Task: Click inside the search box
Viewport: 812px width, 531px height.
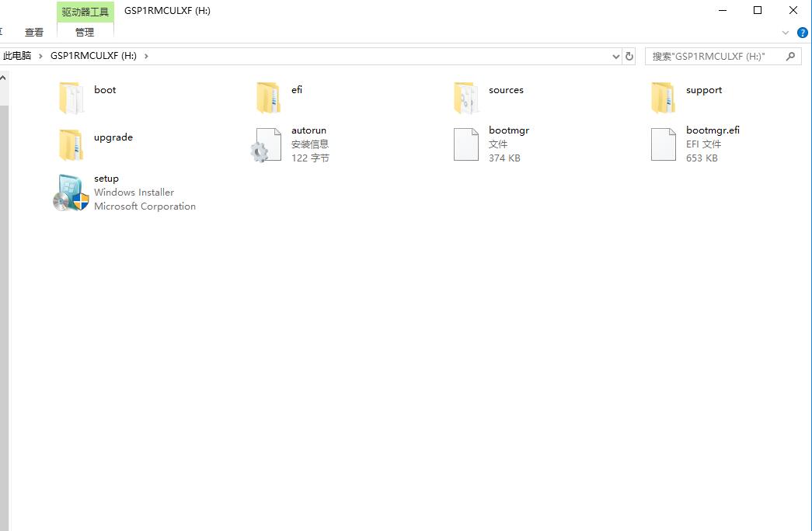Action: click(x=715, y=55)
